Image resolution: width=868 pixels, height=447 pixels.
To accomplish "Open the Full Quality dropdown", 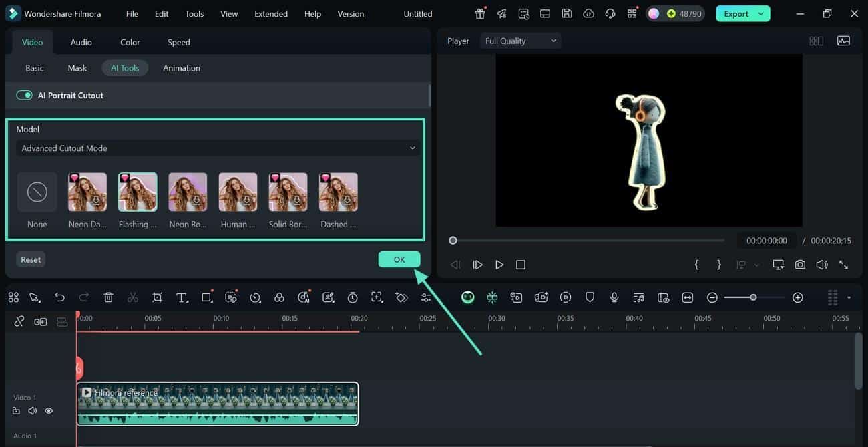I will [x=519, y=40].
